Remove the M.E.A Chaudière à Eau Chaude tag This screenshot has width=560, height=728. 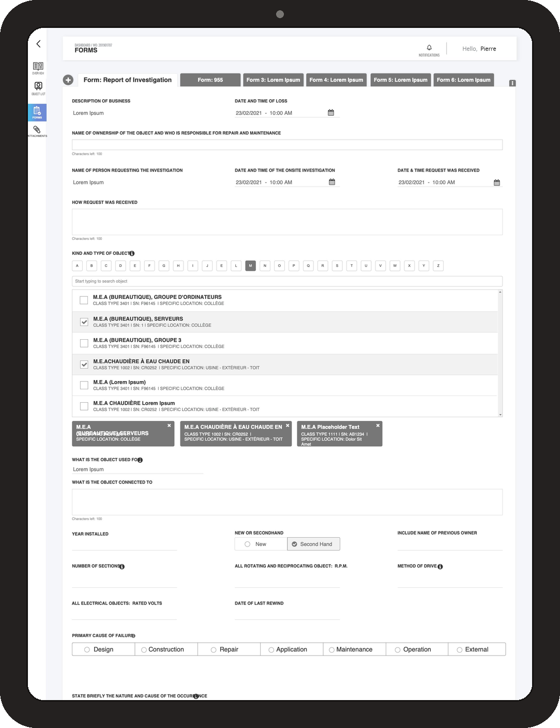coord(287,426)
